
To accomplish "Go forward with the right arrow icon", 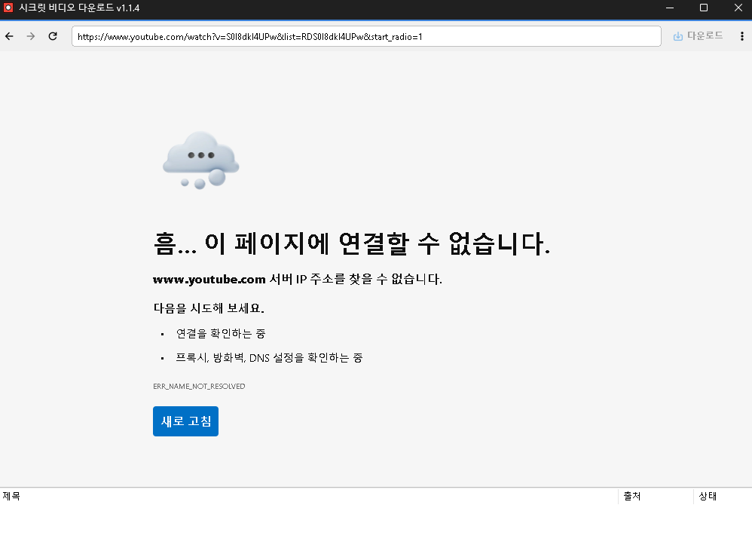I will [x=31, y=36].
